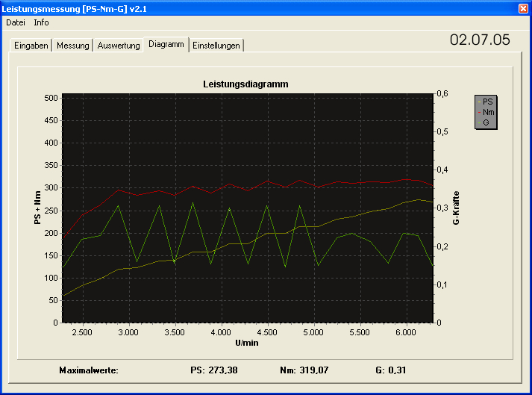The image size is (532, 395).
Task: Click the G entry in the chart legend
Action: click(486, 122)
